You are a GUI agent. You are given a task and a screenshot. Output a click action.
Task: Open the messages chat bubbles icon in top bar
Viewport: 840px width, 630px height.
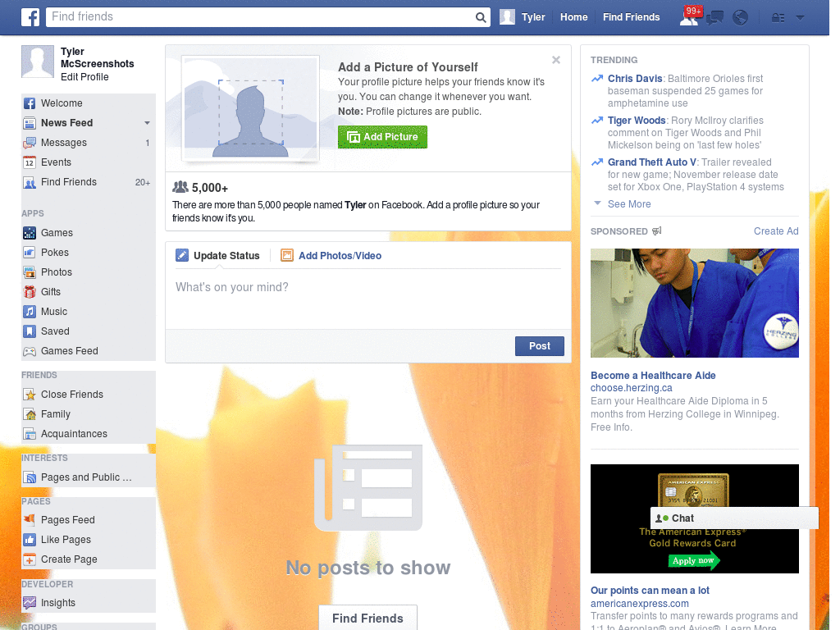[714, 18]
